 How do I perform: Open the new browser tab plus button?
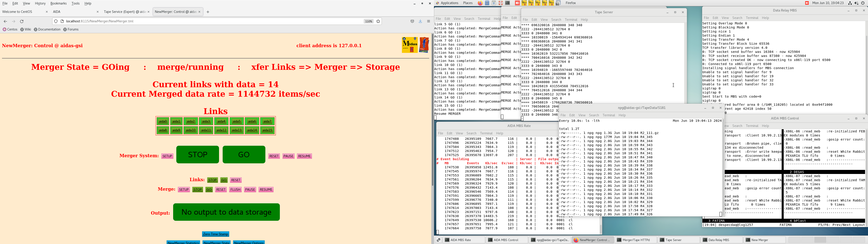tap(208, 12)
